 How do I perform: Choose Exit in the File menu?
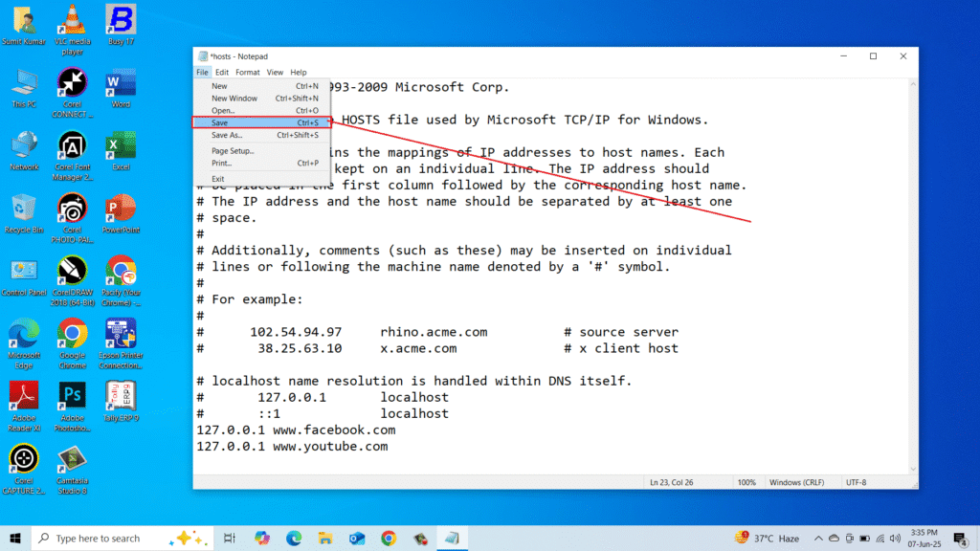click(x=262, y=179)
